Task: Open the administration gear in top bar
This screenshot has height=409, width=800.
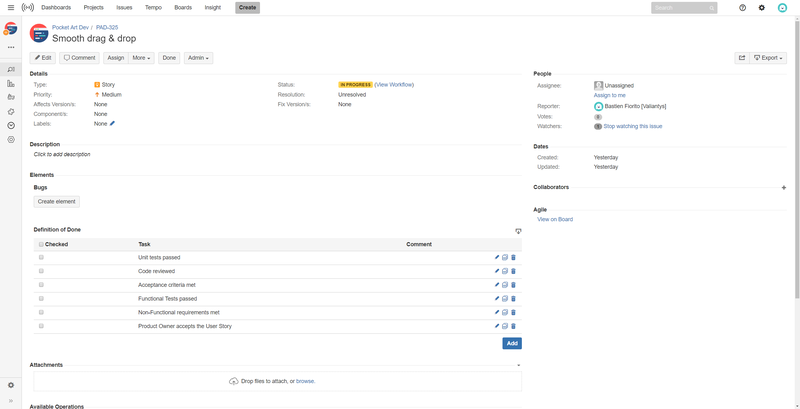Action: [762, 7]
